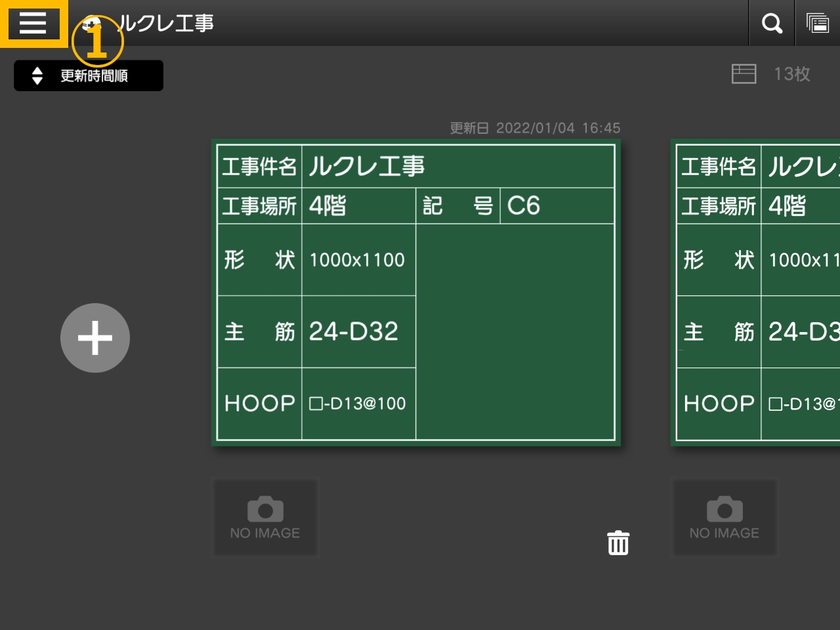Click the 24-D32 main rebar value

tap(354, 331)
